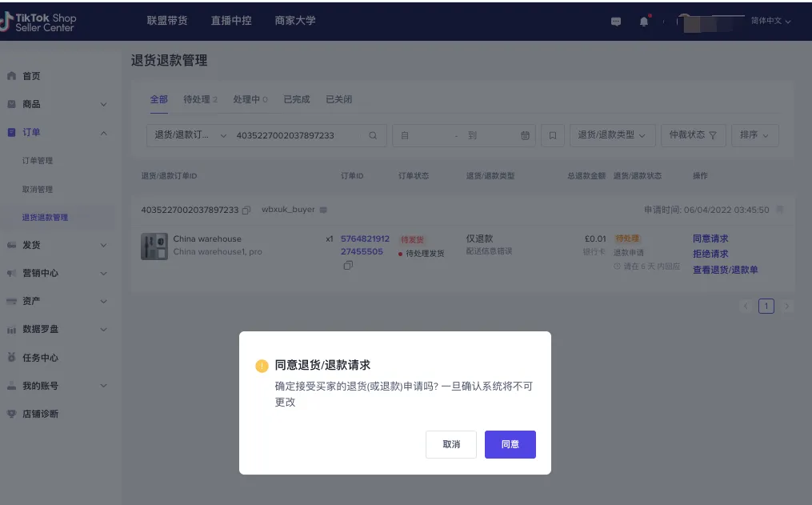Click the bookmark filter icon beside date range
Image resolution: width=812 pixels, height=505 pixels.
coord(552,134)
